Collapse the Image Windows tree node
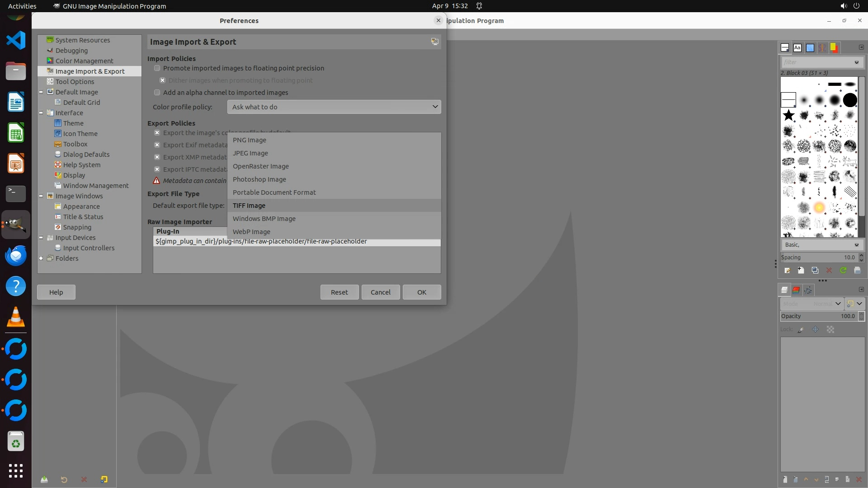 coord(41,196)
